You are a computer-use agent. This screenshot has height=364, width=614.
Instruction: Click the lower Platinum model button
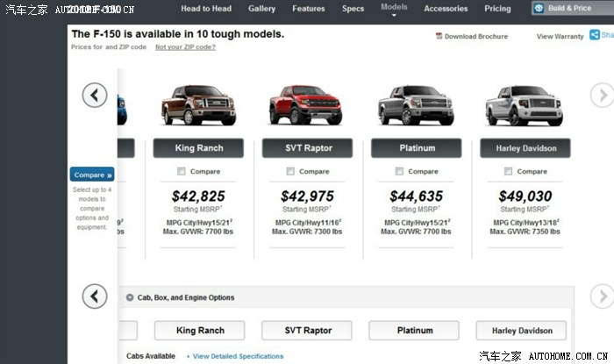[x=415, y=331]
